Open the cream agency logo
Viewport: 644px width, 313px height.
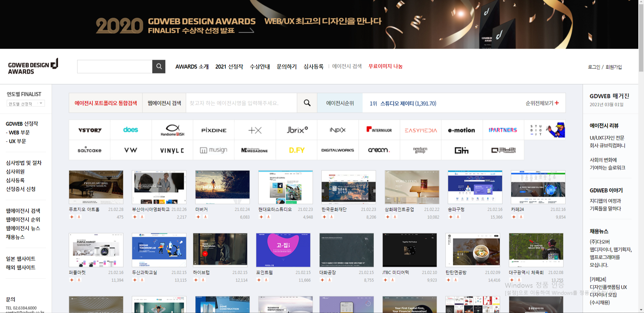tap(379, 150)
